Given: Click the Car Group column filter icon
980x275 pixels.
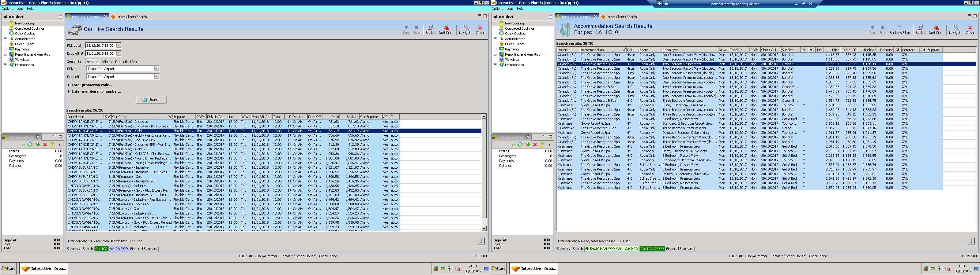Looking at the screenshot, I should pos(170,117).
